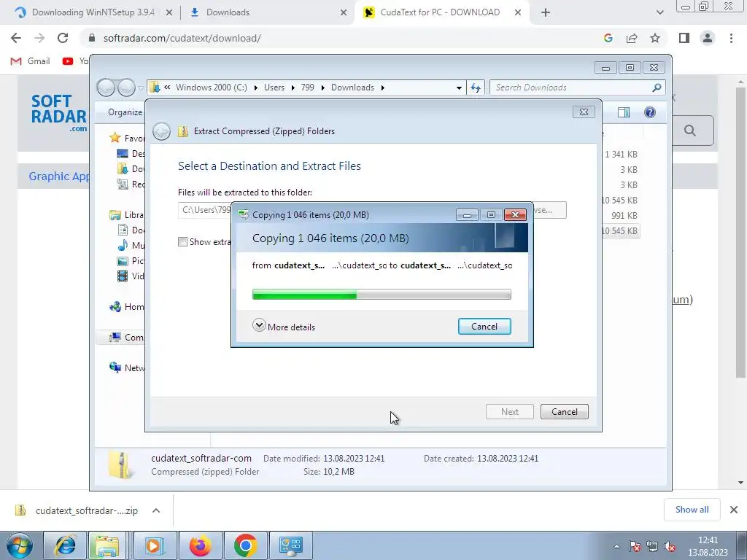Click the muted volume tray icon
This screenshot has width=747, height=560.
click(x=670, y=547)
